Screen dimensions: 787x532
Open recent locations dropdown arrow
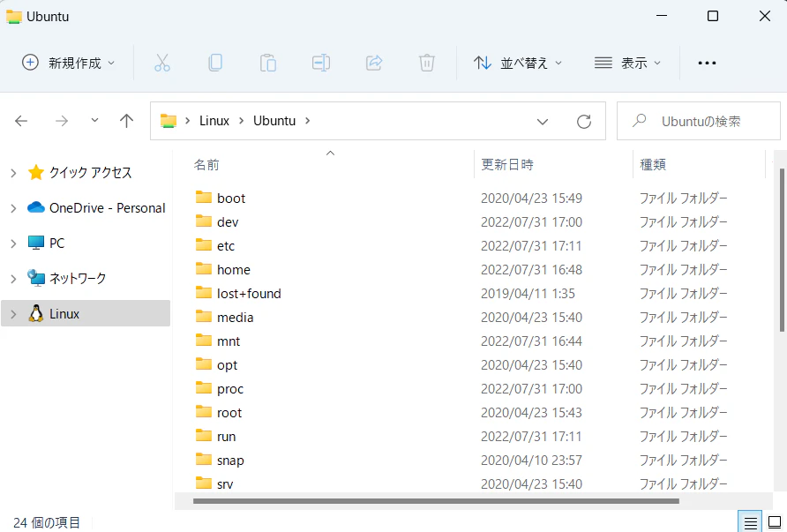coord(94,121)
